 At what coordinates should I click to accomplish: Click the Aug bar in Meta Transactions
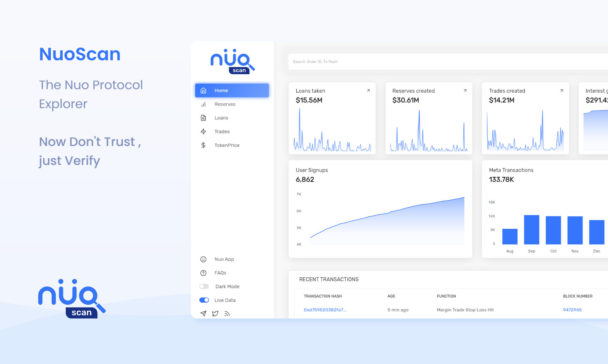coord(510,237)
